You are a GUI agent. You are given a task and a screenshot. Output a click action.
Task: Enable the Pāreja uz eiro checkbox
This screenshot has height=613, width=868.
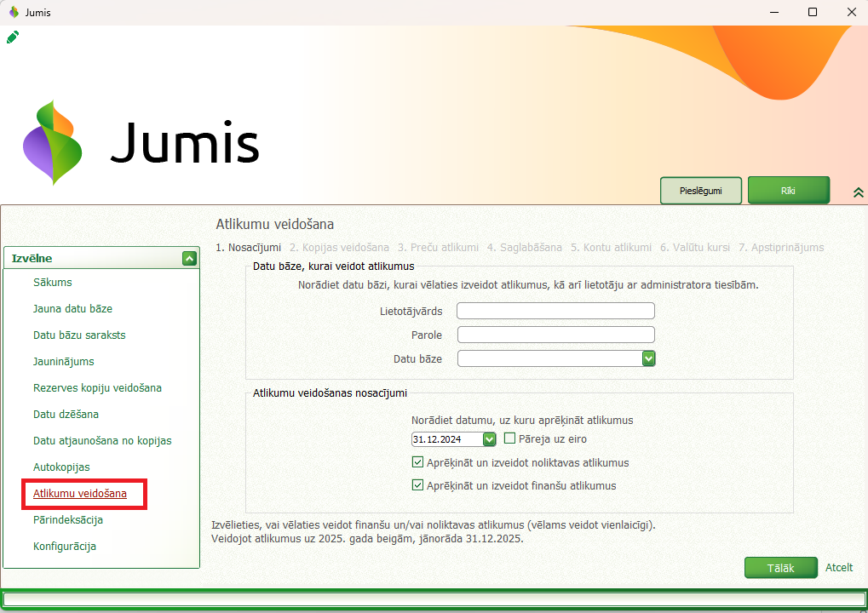(x=510, y=438)
